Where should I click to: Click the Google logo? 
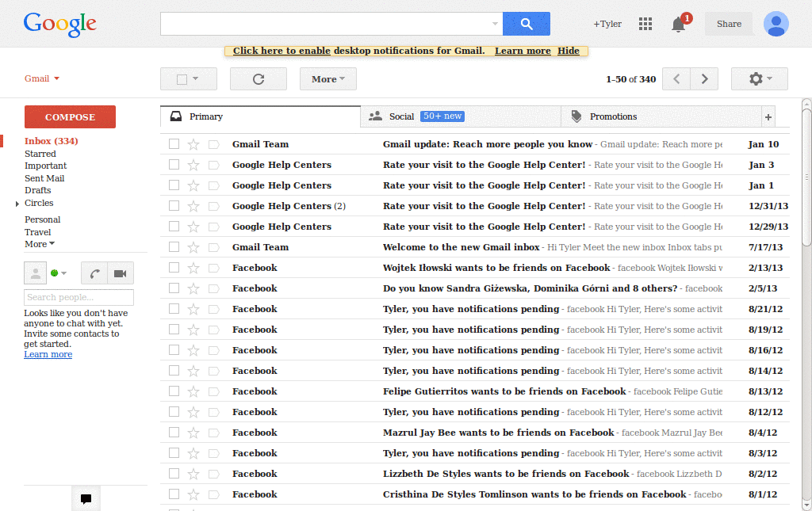point(59,24)
